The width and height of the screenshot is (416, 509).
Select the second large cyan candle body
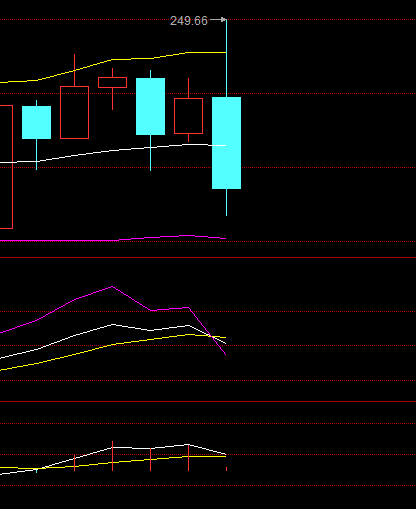click(150, 106)
